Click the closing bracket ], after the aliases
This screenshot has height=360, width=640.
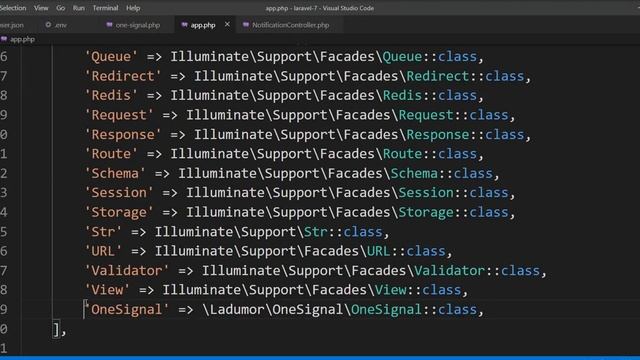click(x=59, y=329)
